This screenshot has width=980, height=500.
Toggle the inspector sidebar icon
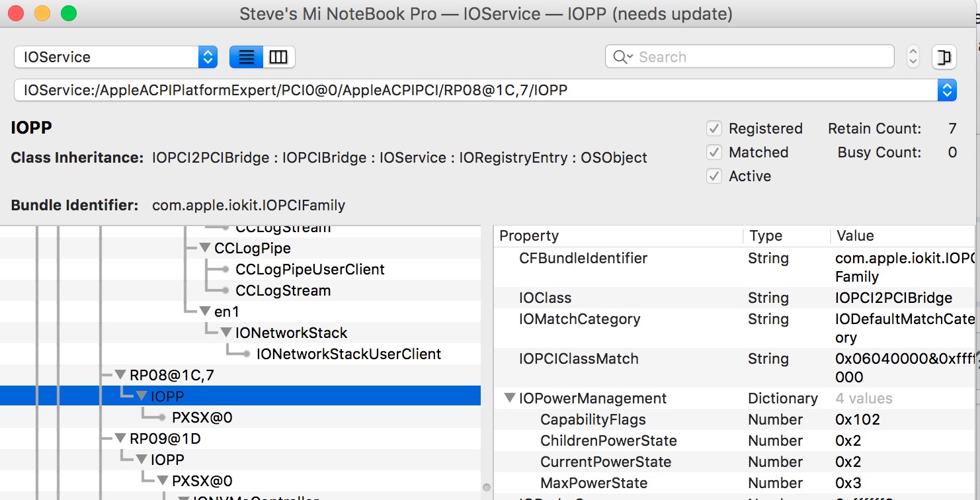click(x=944, y=57)
